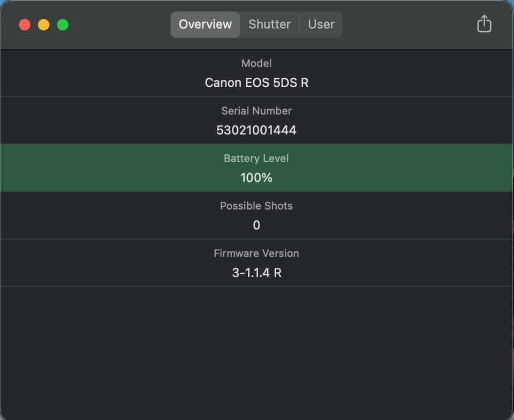
Task: Click the serial number 53021001444
Action: pos(256,130)
